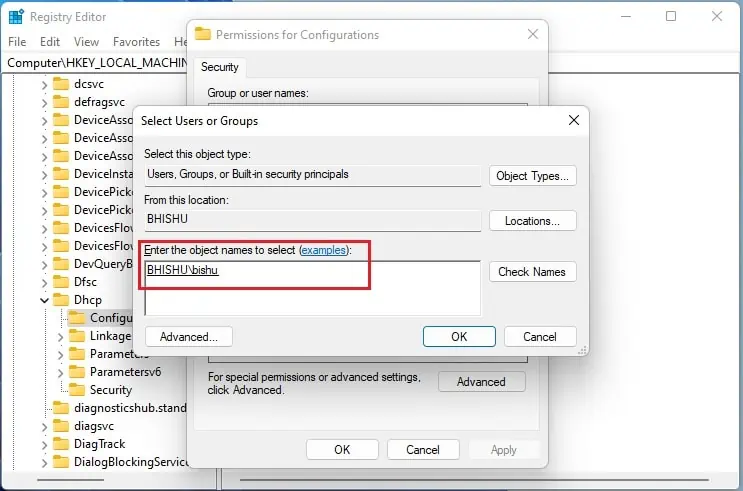Open the View menu in Registry Editor

coord(86,42)
